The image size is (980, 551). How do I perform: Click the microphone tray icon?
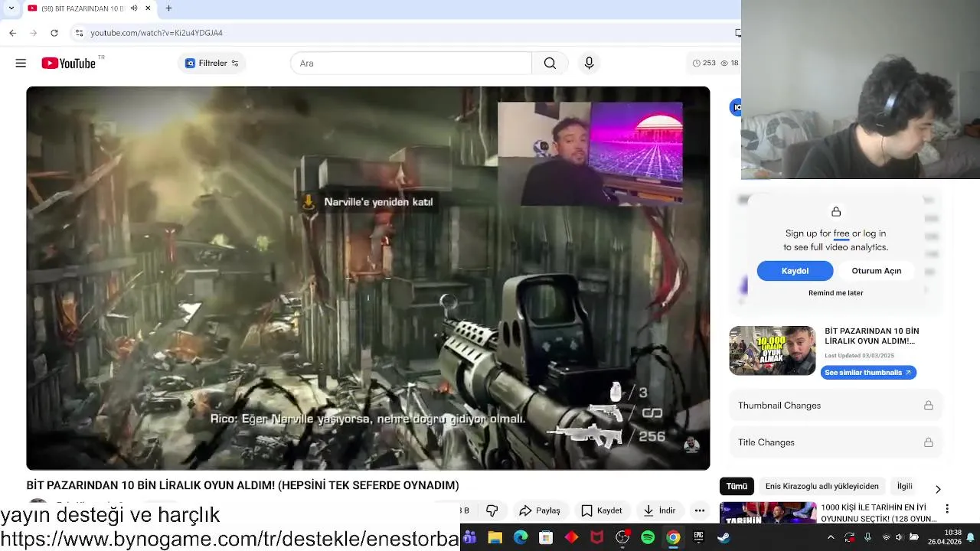point(867,538)
